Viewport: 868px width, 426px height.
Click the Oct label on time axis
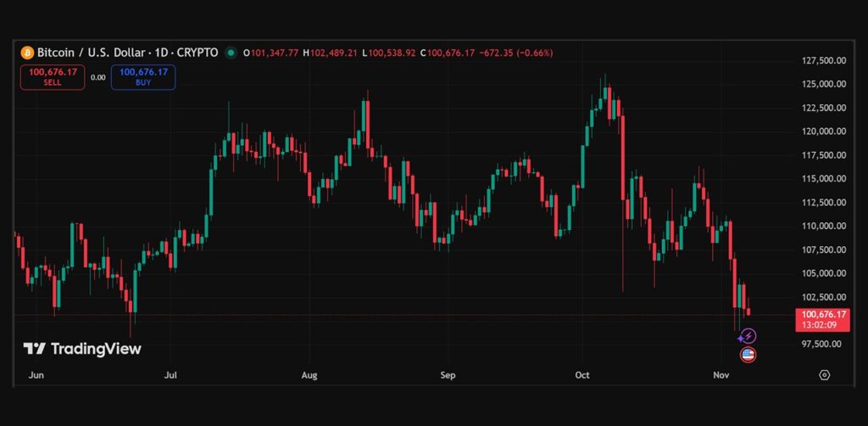click(581, 374)
